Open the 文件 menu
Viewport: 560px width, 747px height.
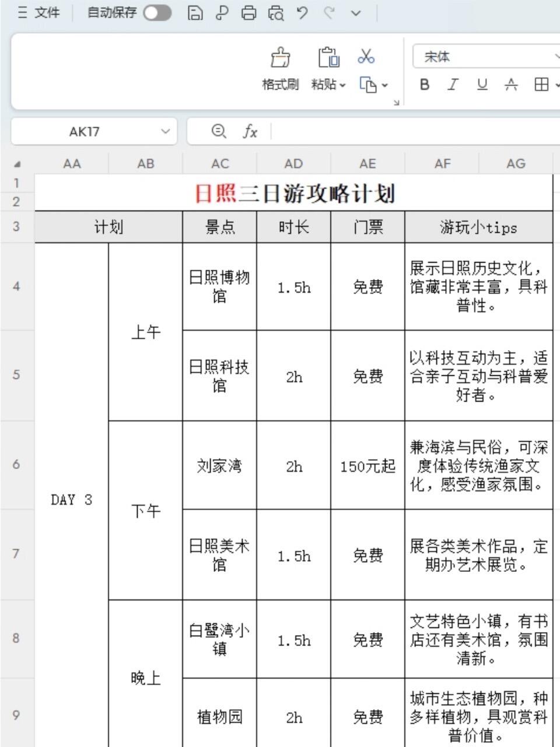39,12
